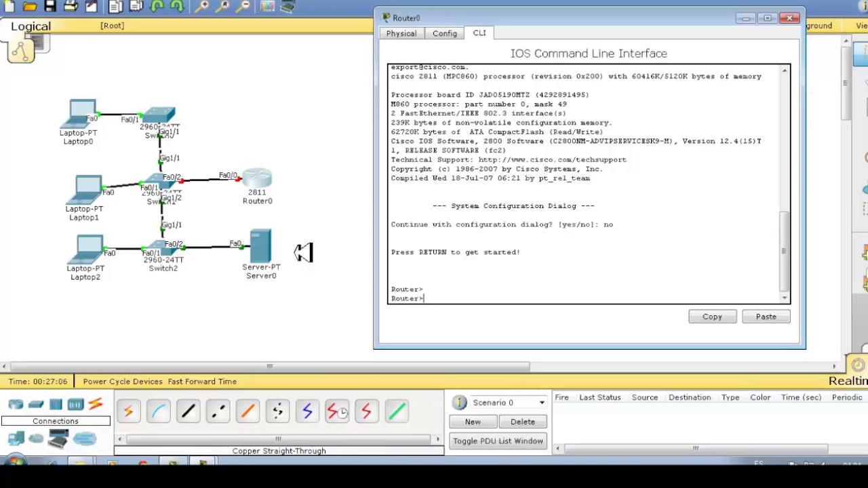Click inside the IOS CLI terminal area

584,184
